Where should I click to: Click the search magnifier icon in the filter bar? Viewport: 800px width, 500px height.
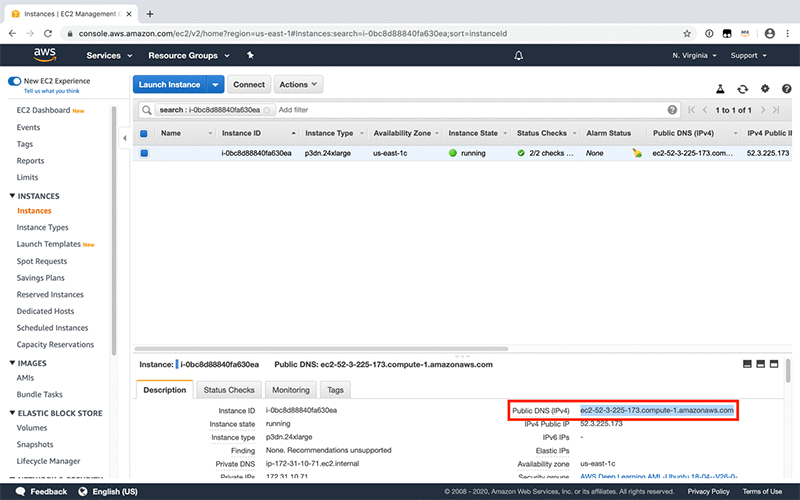pyautogui.click(x=146, y=110)
